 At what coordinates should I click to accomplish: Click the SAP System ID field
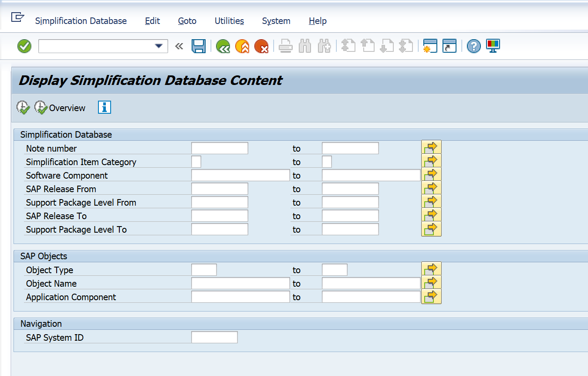[214, 337]
